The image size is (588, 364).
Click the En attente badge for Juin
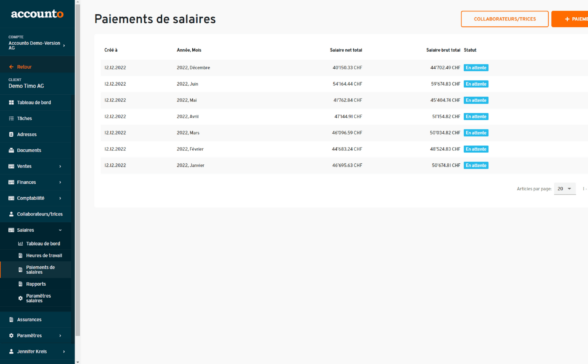point(476,84)
